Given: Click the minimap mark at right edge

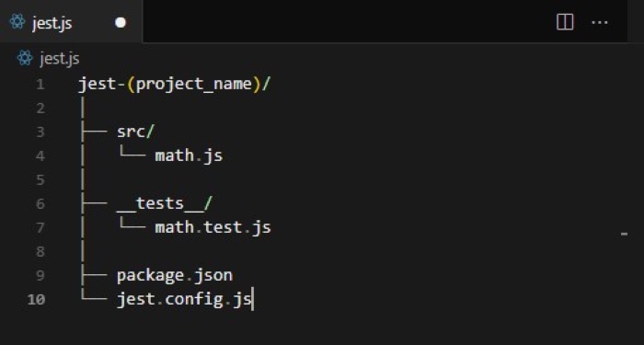Looking at the screenshot, I should (624, 234).
